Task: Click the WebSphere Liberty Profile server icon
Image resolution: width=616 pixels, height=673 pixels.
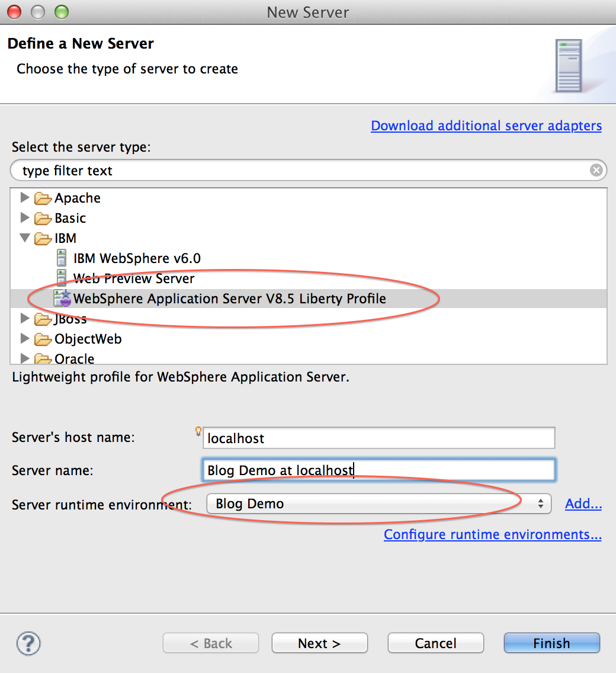Action: pos(62,299)
